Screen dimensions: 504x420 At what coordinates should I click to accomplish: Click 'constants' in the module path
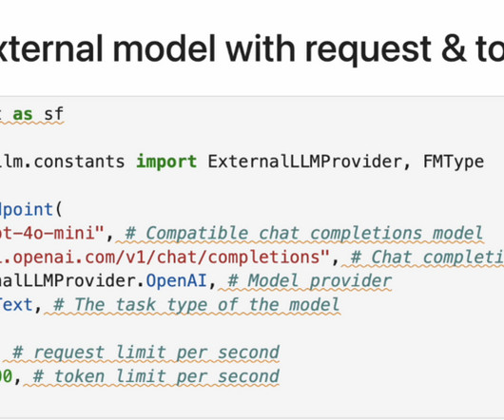79,162
